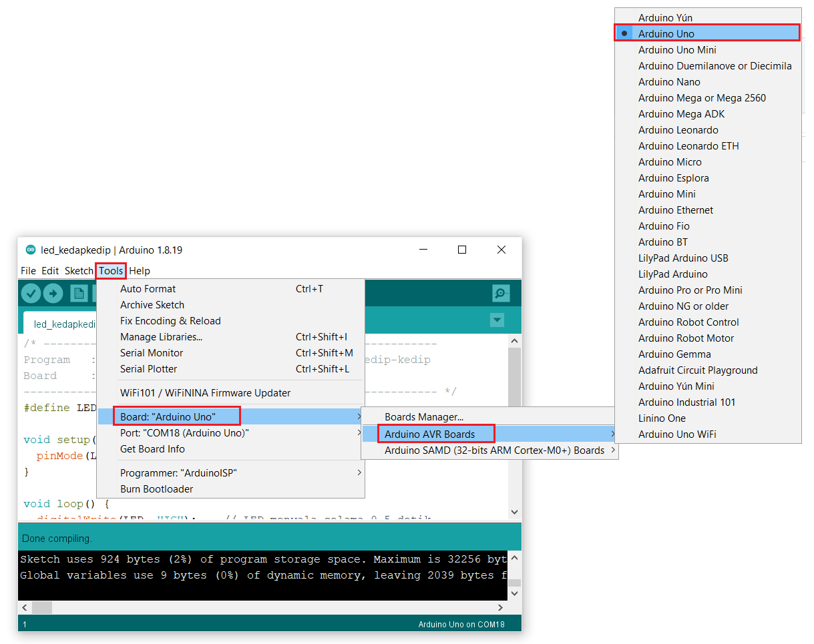The image size is (814, 644).
Task: Open Serial Monitor from Tools menu
Action: coord(231,353)
